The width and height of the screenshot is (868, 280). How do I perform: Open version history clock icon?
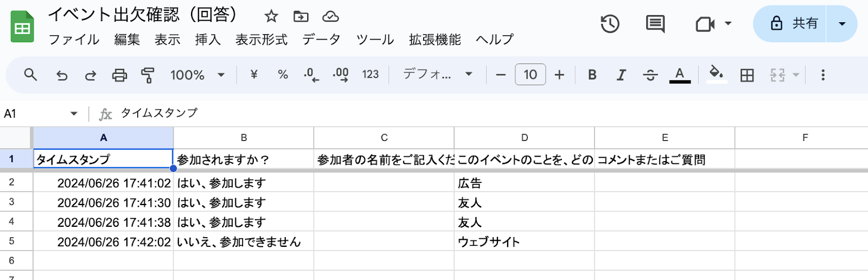tap(610, 24)
